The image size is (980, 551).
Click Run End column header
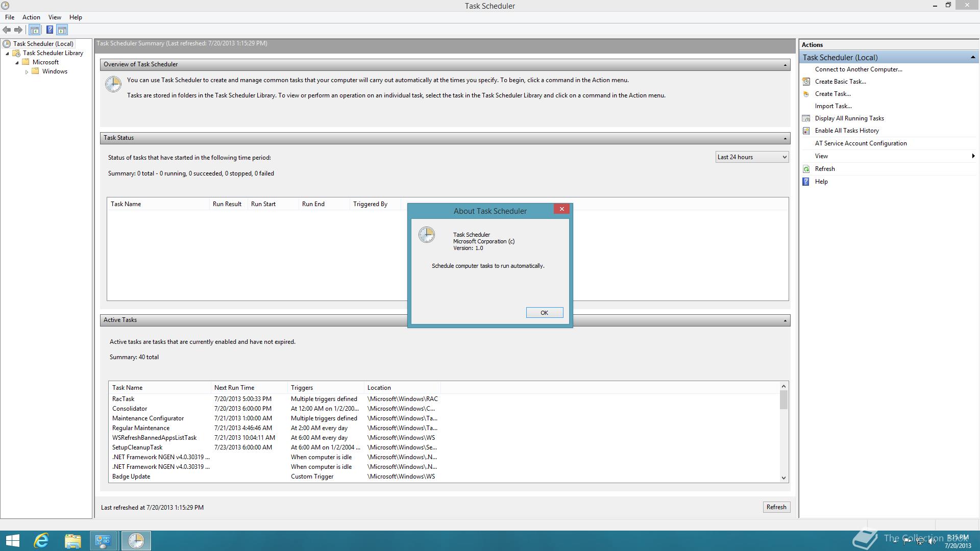(324, 204)
